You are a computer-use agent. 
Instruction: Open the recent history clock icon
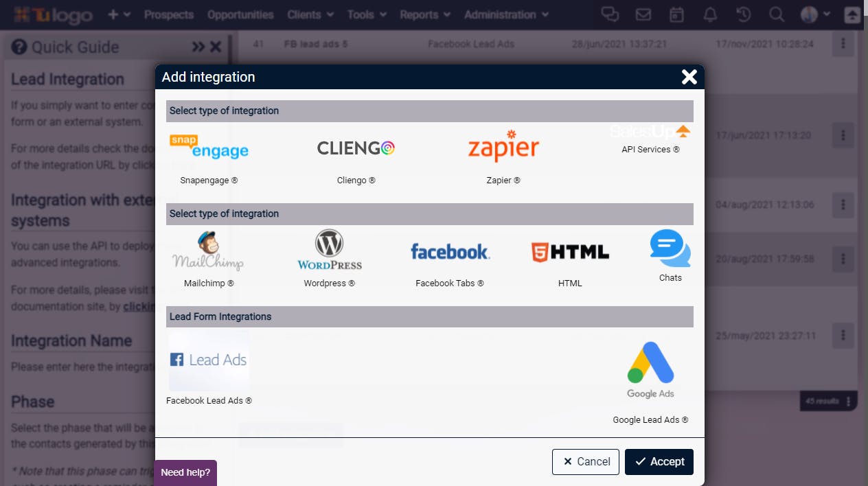click(743, 14)
